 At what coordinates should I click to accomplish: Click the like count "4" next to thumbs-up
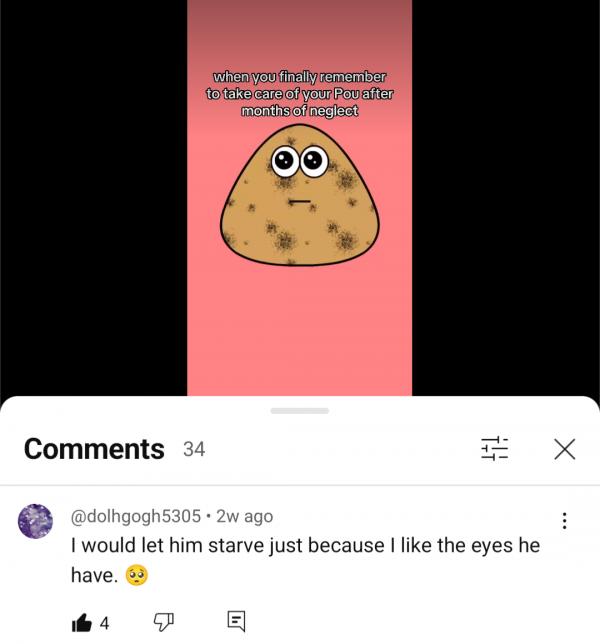point(104,623)
